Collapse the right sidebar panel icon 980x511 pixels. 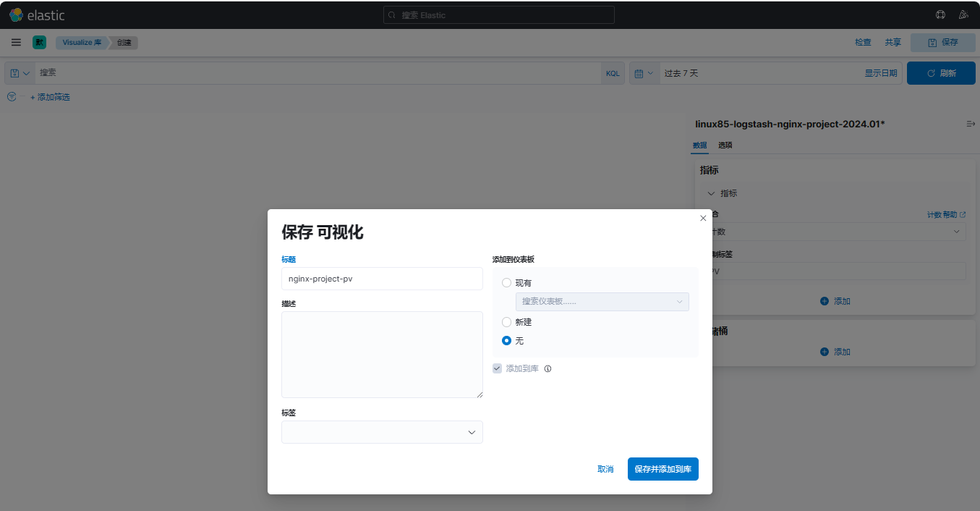[971, 124]
